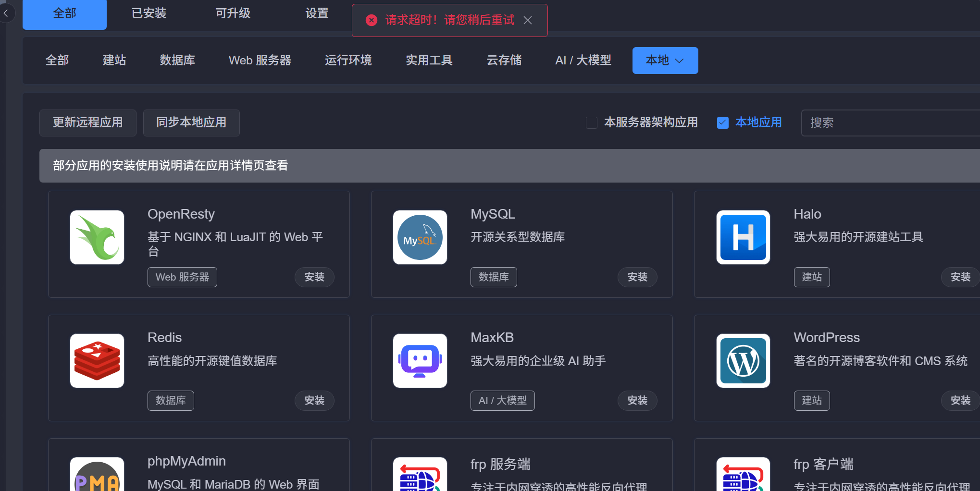
Task: Click 高性能的开源键值数据库 description text
Action: tap(212, 361)
